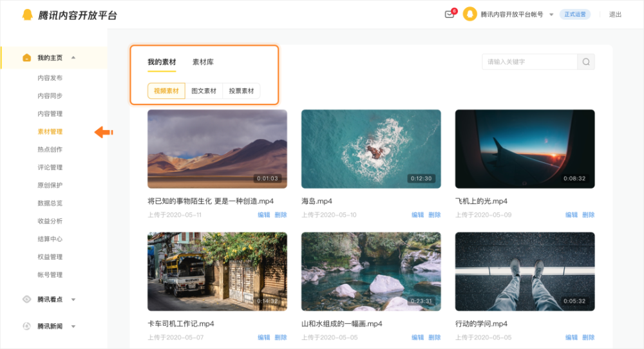Click the 腾讯看点 eye icon

(x=26, y=299)
